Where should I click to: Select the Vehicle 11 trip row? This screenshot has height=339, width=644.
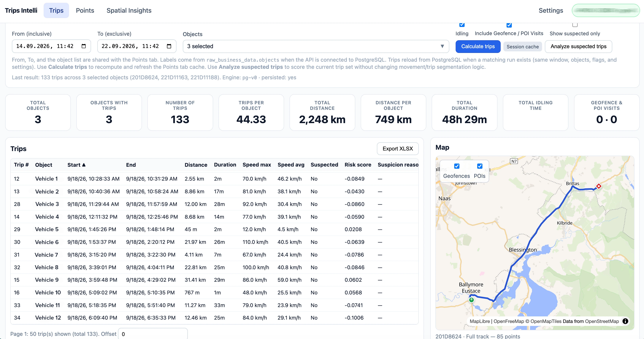214,305
